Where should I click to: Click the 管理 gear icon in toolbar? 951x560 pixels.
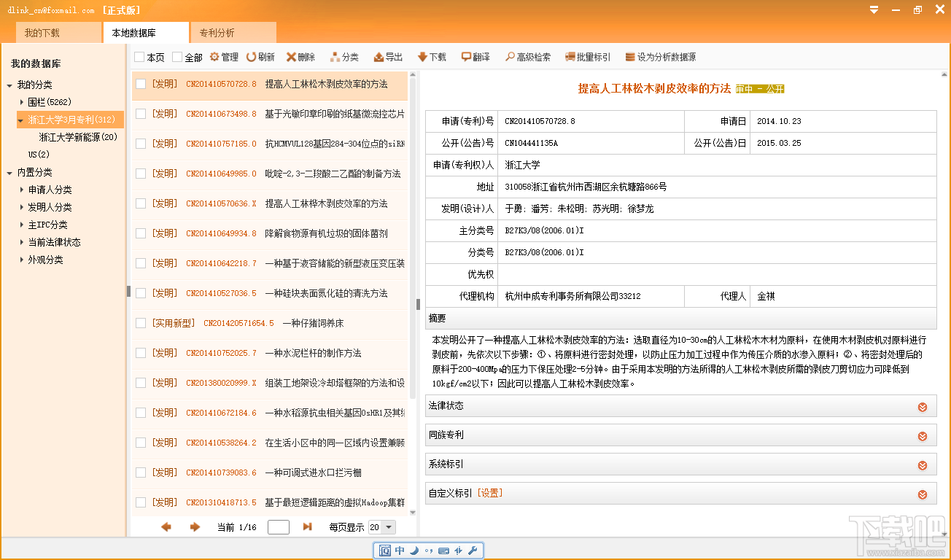214,57
